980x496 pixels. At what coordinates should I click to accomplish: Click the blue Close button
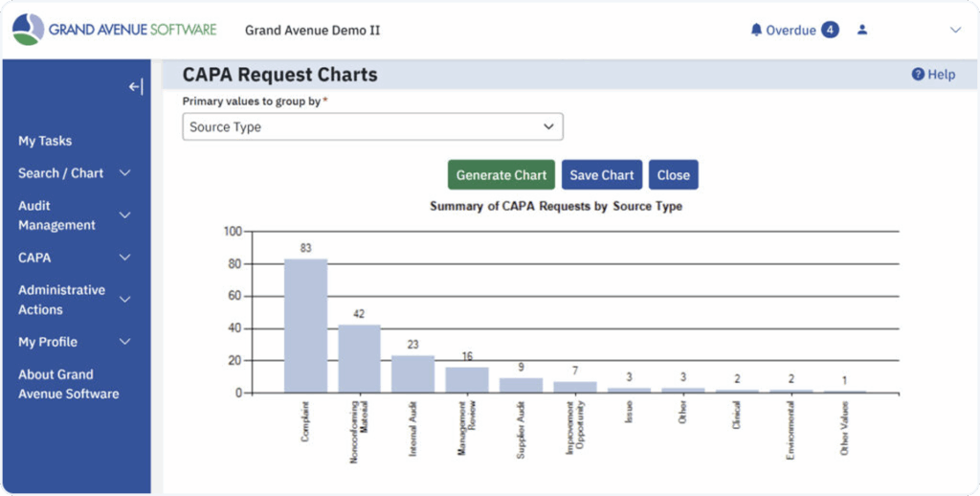[x=673, y=175]
